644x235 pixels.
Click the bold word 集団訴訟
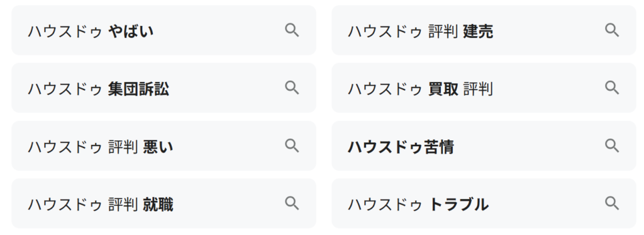tap(138, 89)
